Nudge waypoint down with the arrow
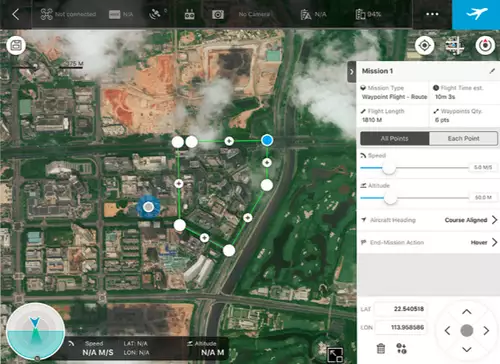Viewport: 500px width, 364px height. pyautogui.click(x=467, y=349)
